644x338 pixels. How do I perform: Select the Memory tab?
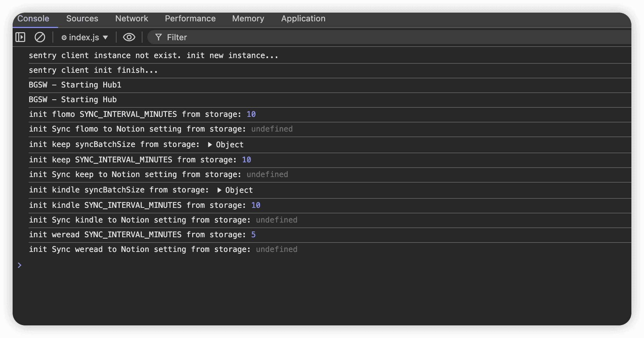point(248,19)
